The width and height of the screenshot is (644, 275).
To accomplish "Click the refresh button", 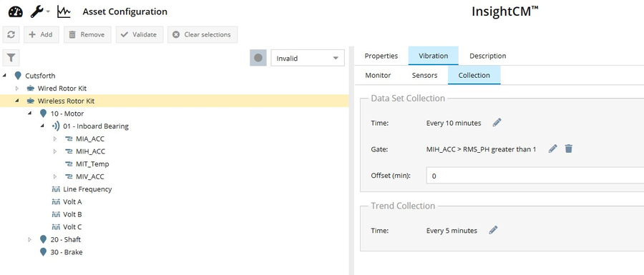I will point(11,35).
